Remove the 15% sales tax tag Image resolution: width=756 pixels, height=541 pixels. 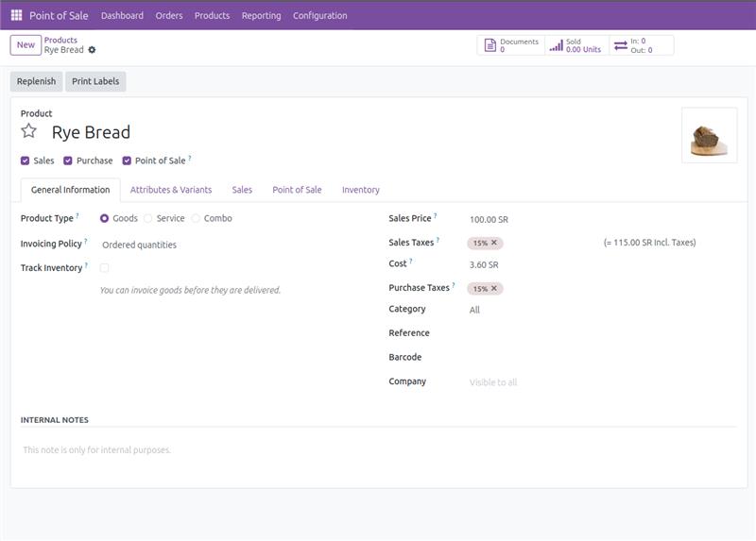(x=494, y=243)
